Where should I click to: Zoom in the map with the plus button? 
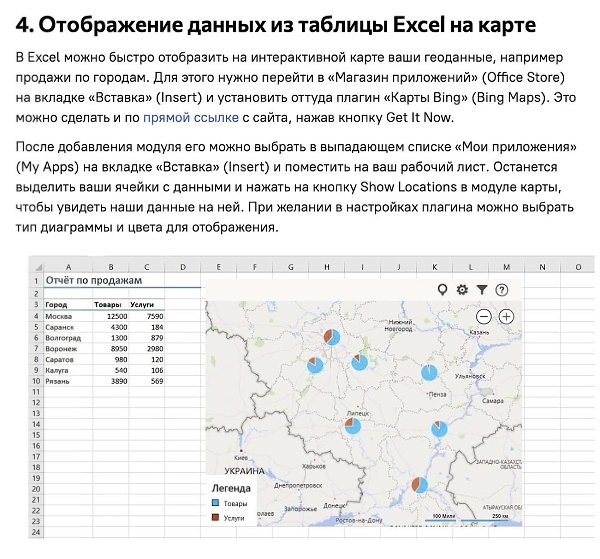click(x=507, y=316)
